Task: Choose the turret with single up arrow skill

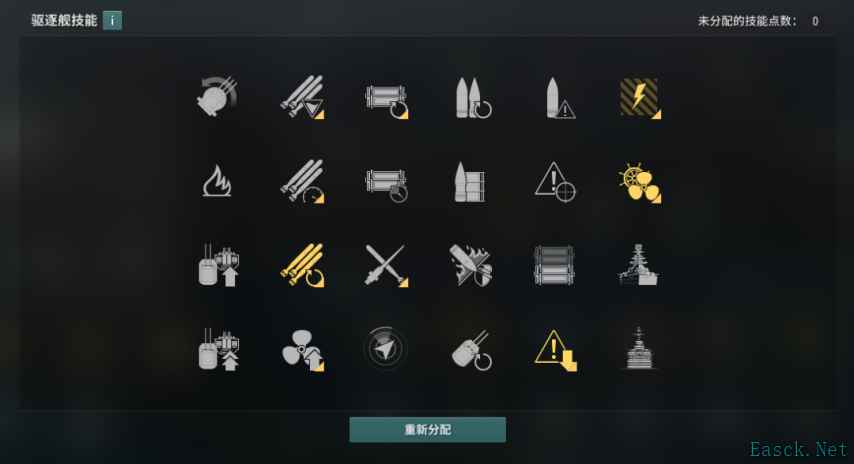Action: (218, 265)
